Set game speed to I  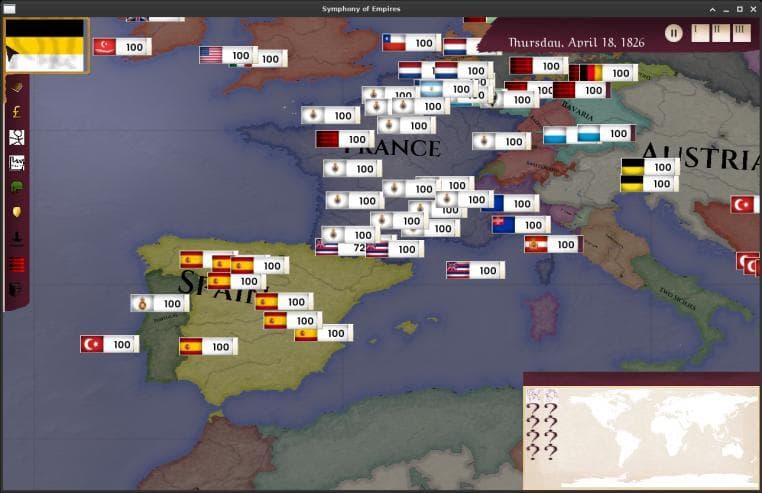pyautogui.click(x=699, y=33)
